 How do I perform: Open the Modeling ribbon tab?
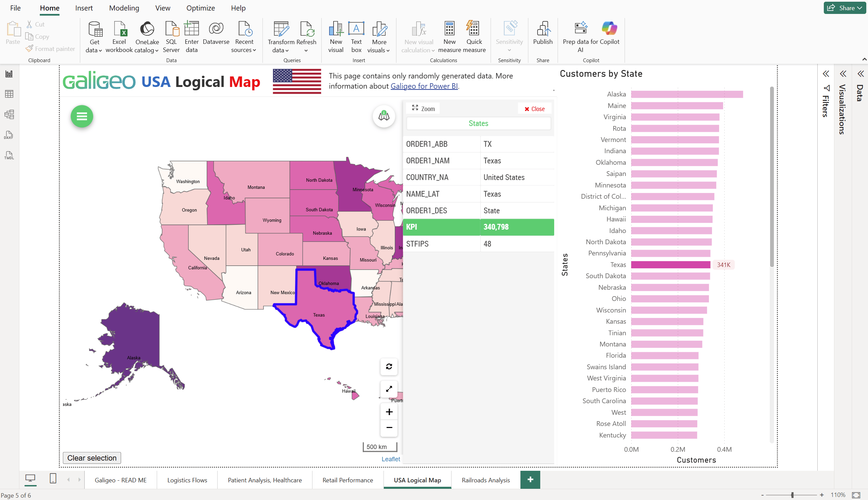[x=124, y=8]
